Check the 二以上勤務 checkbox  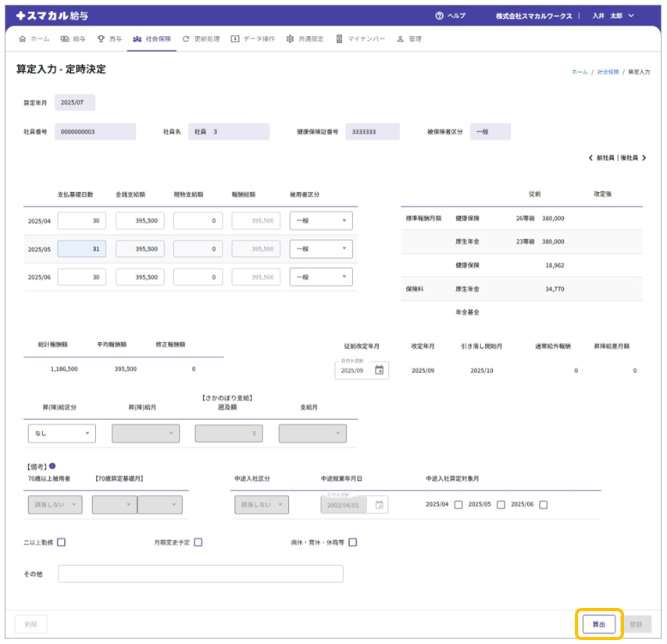pyautogui.click(x=62, y=543)
